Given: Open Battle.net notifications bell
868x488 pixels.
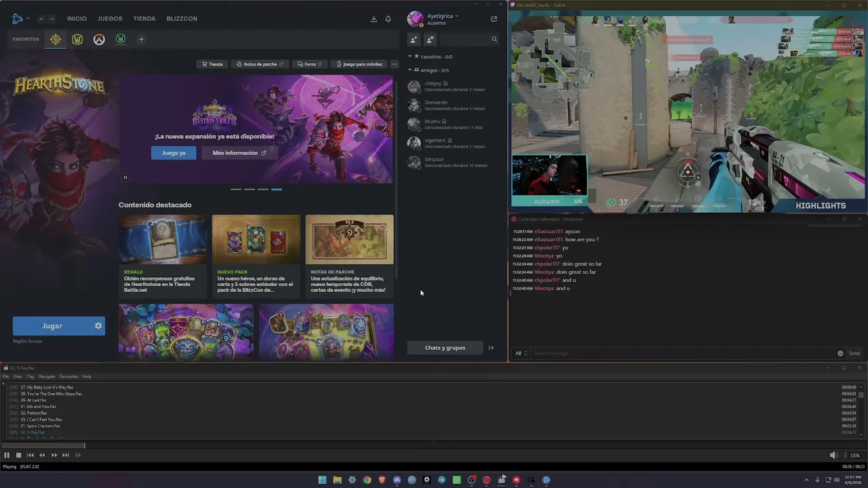Looking at the screenshot, I should click(x=388, y=19).
